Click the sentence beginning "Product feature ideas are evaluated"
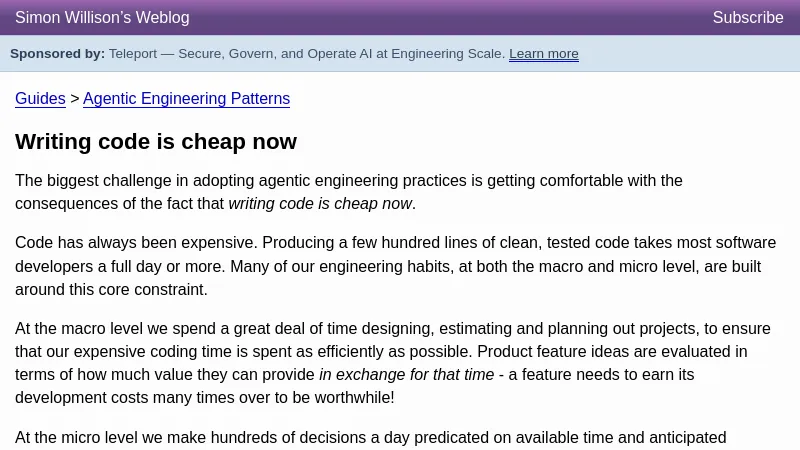 pos(610,352)
